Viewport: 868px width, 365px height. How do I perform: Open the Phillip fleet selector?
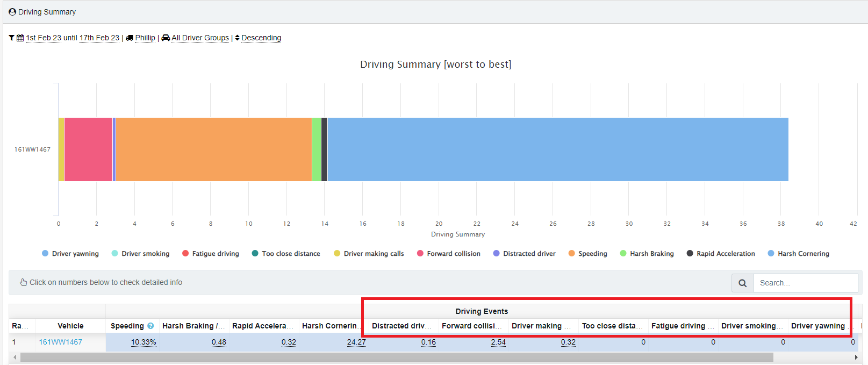145,38
